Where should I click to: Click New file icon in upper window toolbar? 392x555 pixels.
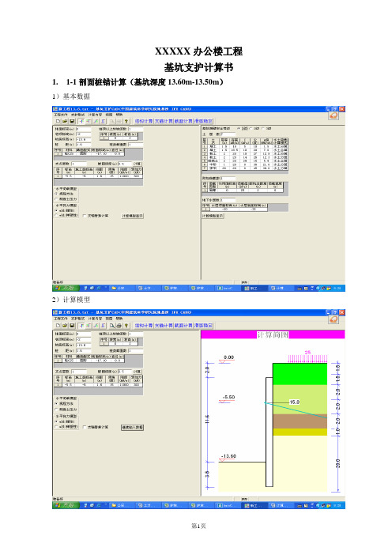[x=58, y=121]
